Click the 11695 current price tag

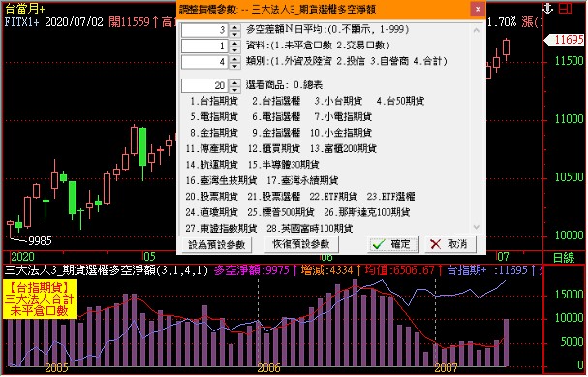[x=566, y=40]
